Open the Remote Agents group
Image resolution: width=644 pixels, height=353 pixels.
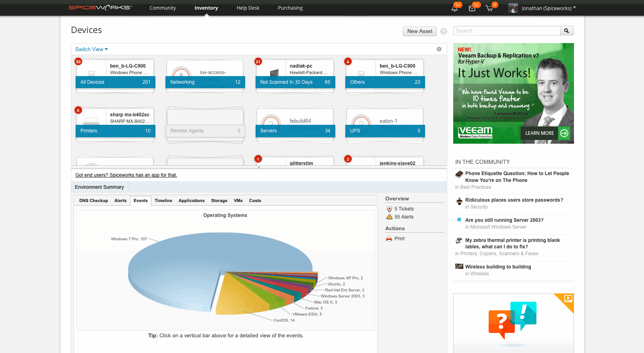[x=205, y=131]
